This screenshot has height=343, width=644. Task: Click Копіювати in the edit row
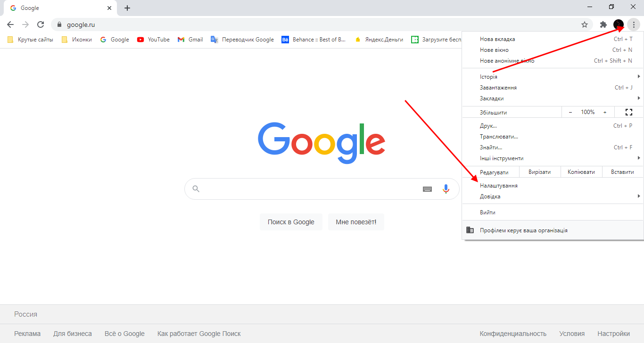pos(581,172)
